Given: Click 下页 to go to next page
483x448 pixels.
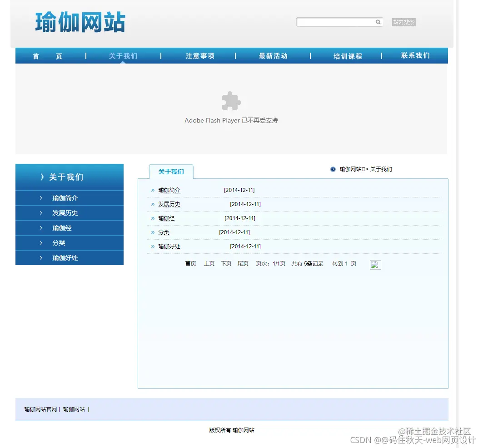Looking at the screenshot, I should click(226, 263).
